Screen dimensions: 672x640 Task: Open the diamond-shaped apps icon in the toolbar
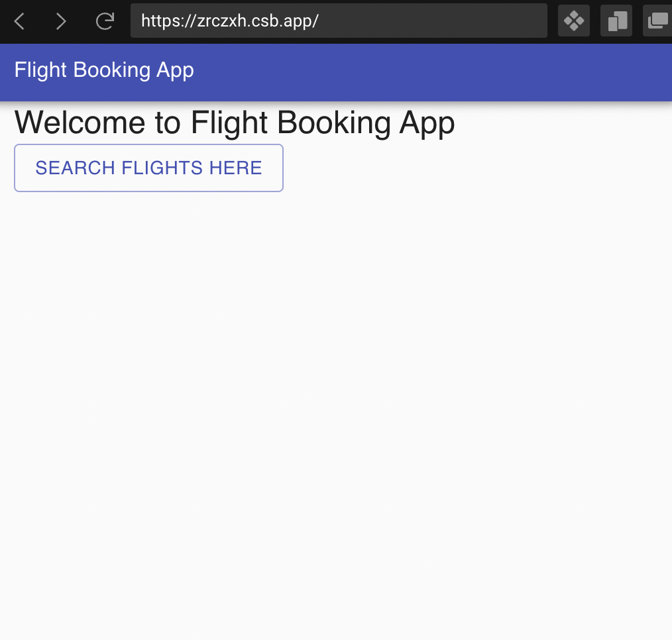click(x=573, y=21)
